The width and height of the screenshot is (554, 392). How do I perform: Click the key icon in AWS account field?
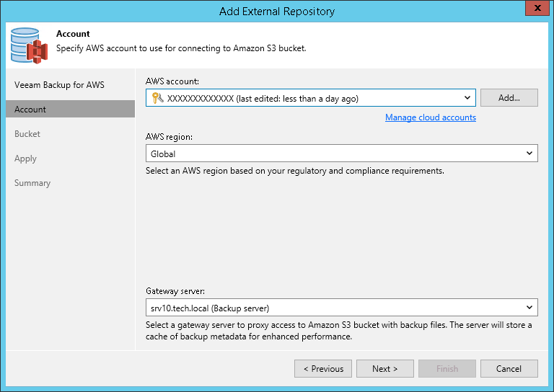pos(157,98)
